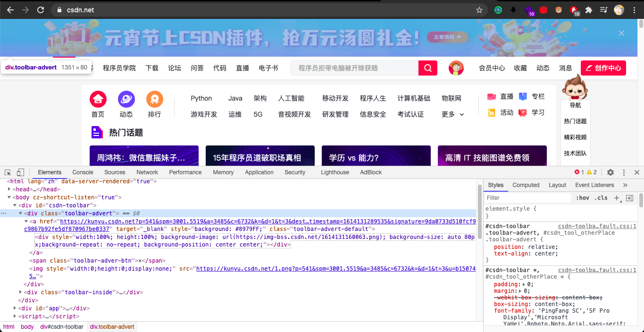Toggle .cls element classes panel
Screen dimensions: 644x332
[601, 198]
